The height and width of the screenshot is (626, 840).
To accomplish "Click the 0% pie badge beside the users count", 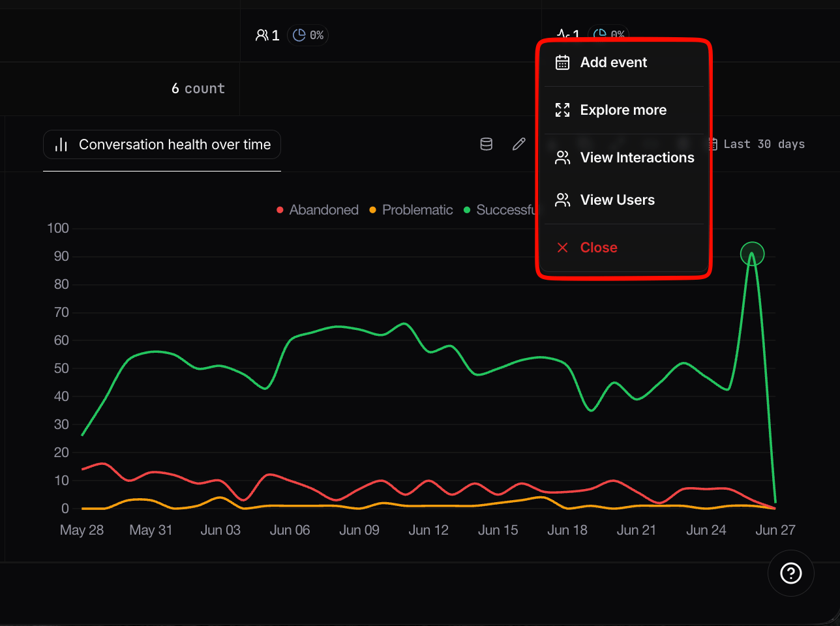I will point(308,35).
